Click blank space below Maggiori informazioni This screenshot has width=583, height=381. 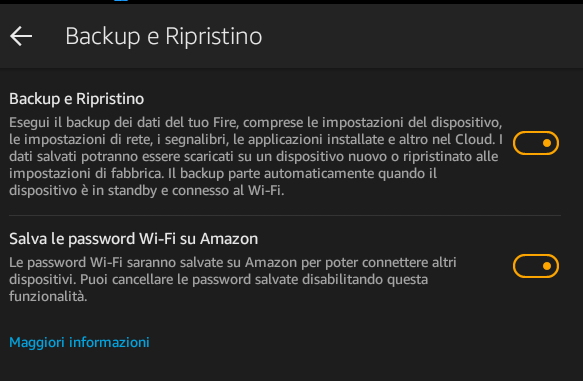[x=292, y=366]
